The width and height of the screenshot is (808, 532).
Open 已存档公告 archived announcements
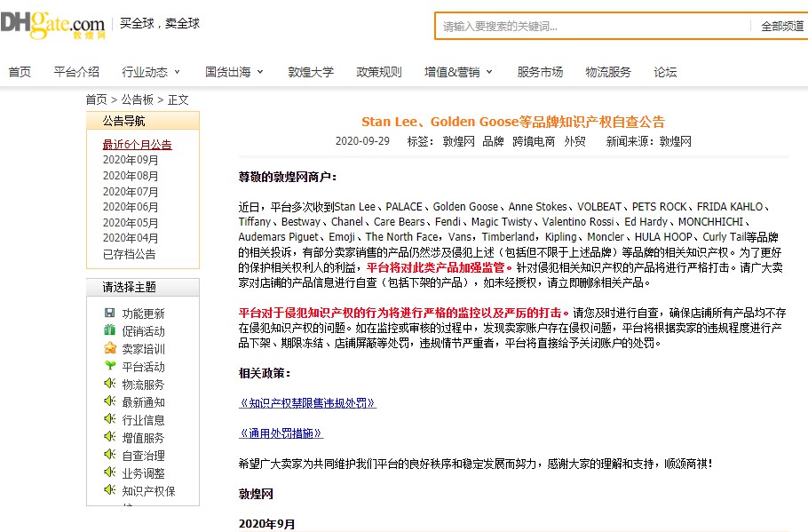point(130,254)
